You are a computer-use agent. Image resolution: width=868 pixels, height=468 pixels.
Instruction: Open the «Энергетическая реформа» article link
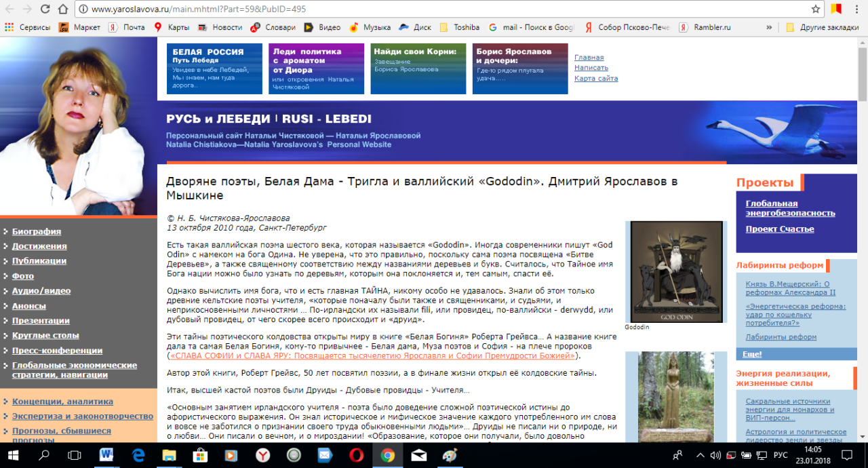795,315
